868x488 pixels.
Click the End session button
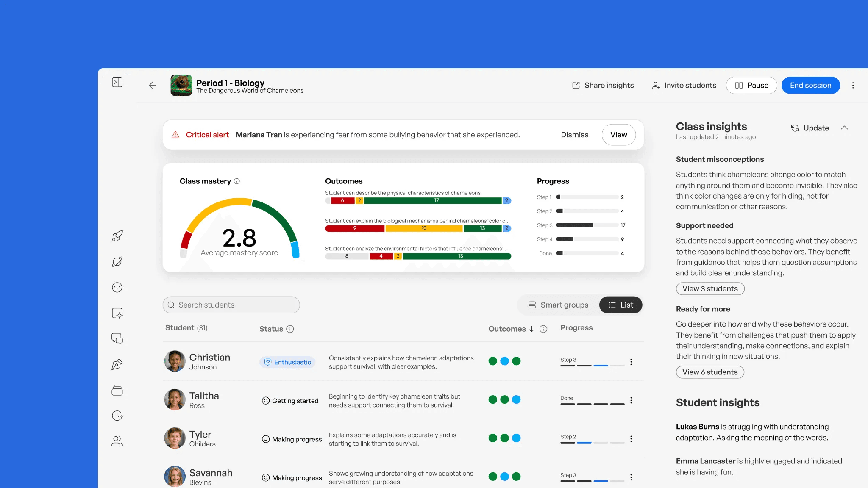[810, 86]
